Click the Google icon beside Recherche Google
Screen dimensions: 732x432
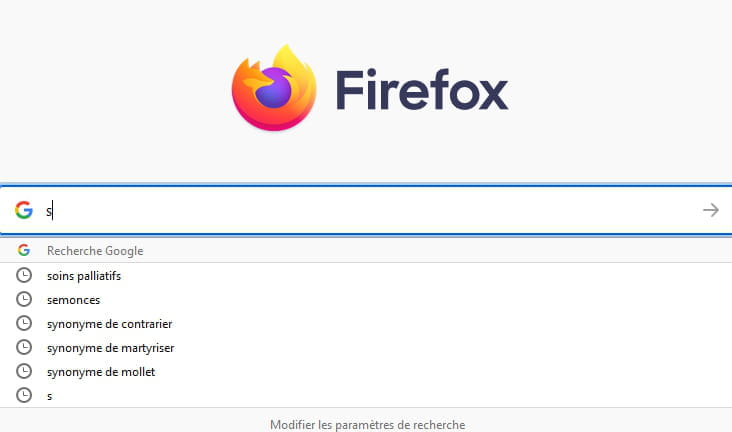click(24, 251)
